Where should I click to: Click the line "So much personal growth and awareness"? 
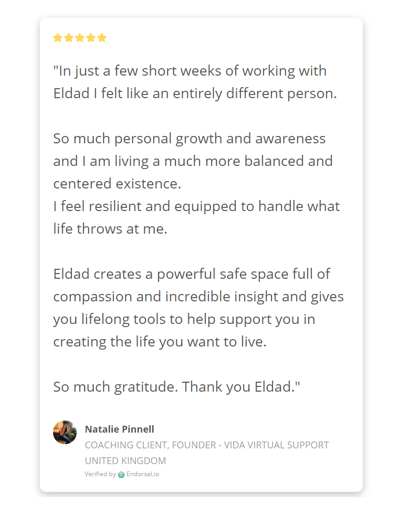click(x=189, y=139)
